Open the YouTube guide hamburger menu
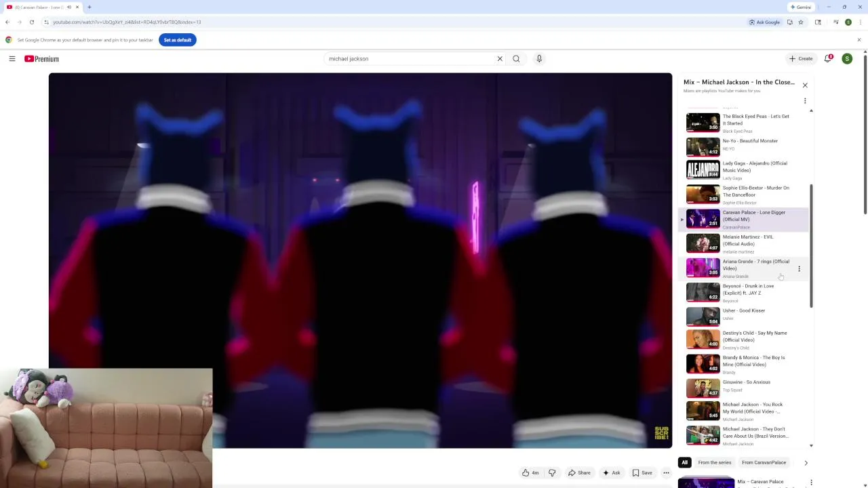 coord(12,59)
